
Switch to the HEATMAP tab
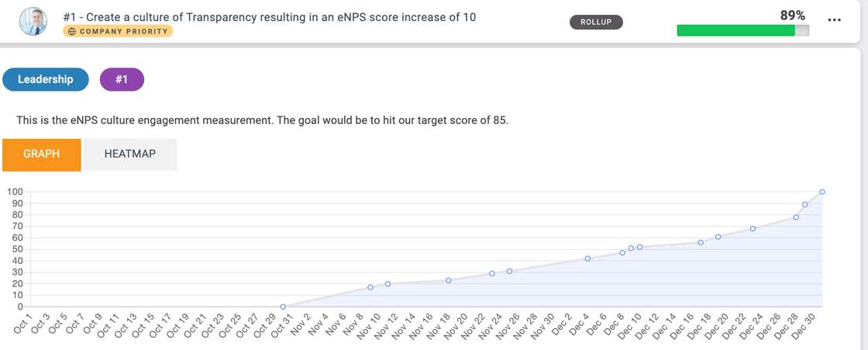(130, 154)
